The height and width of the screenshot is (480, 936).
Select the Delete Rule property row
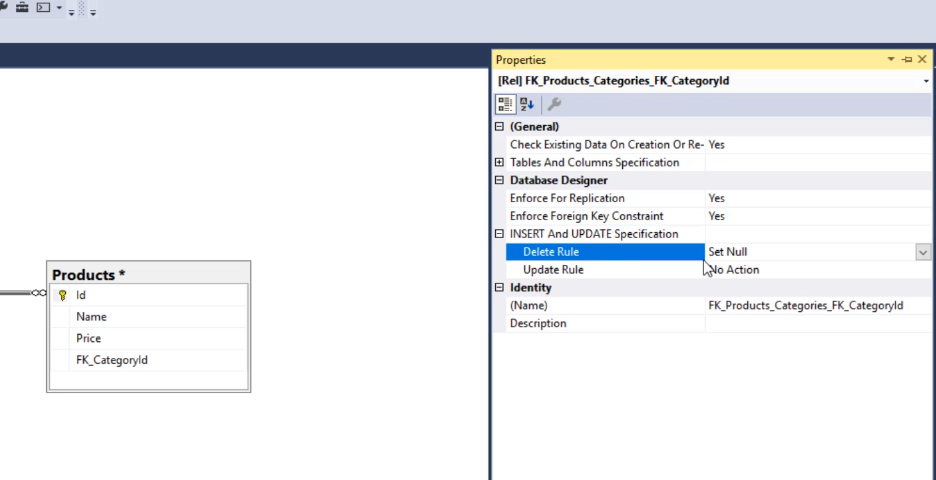pyautogui.click(x=605, y=252)
